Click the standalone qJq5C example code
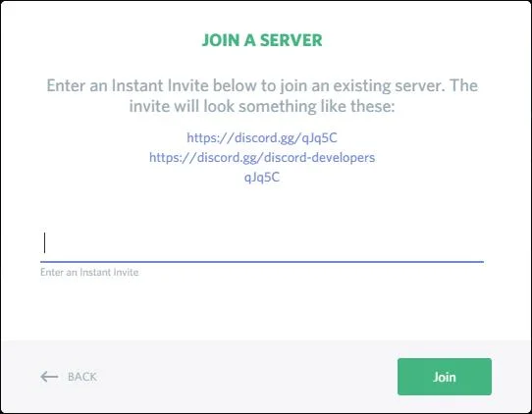This screenshot has width=532, height=414. (262, 178)
